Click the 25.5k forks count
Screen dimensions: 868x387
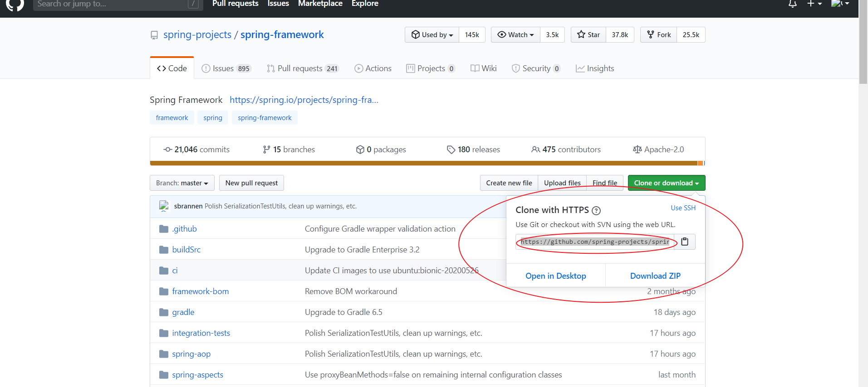coord(691,35)
